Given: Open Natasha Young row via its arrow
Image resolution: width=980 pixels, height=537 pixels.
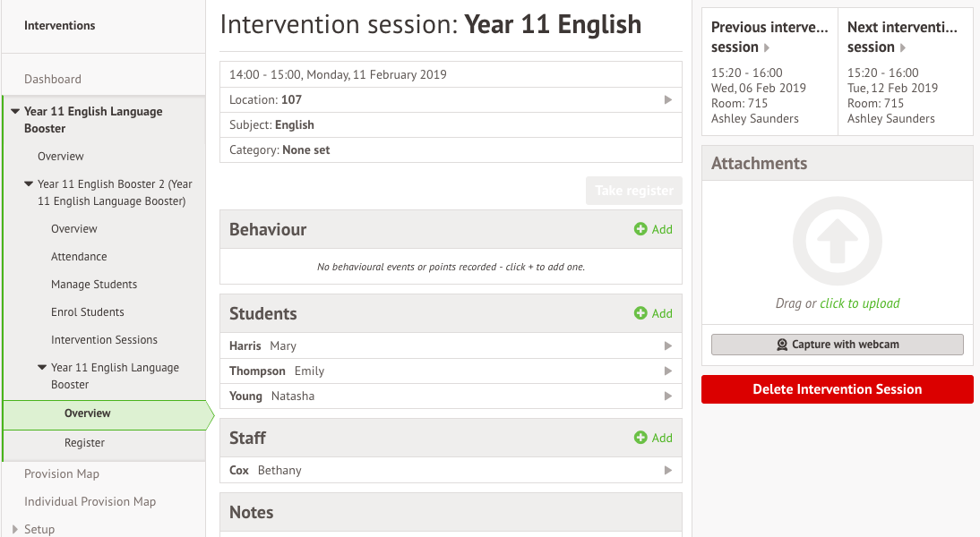Looking at the screenshot, I should point(668,396).
